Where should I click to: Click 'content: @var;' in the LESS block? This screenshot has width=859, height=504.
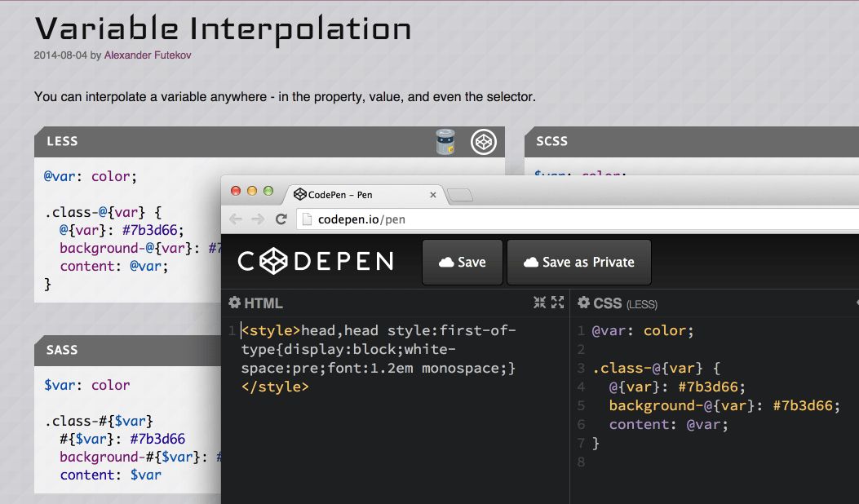(x=114, y=266)
